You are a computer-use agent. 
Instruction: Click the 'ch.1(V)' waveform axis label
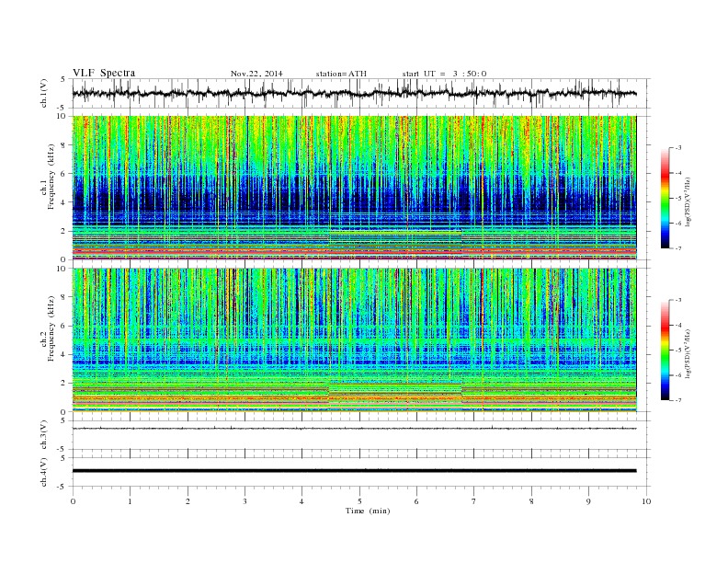tap(44, 94)
